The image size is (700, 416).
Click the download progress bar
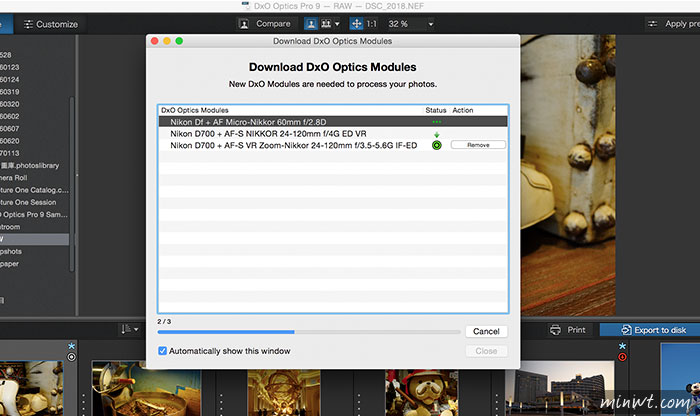[308, 332]
